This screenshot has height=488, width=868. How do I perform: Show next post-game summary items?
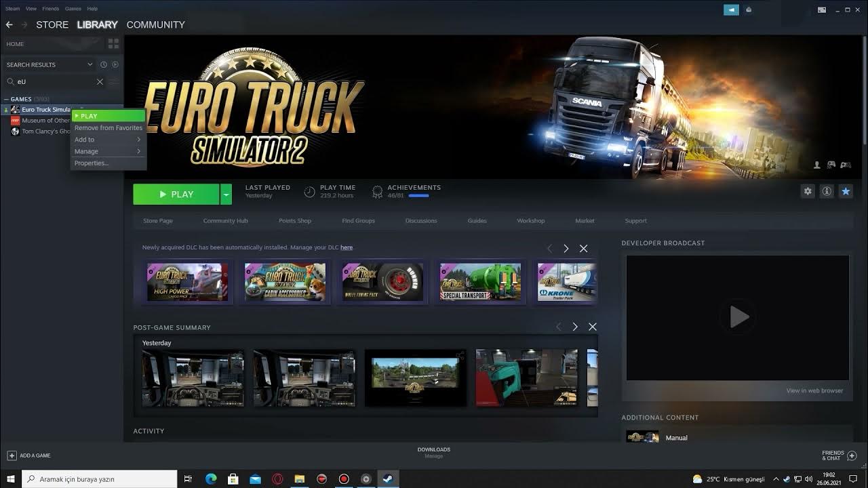point(575,327)
